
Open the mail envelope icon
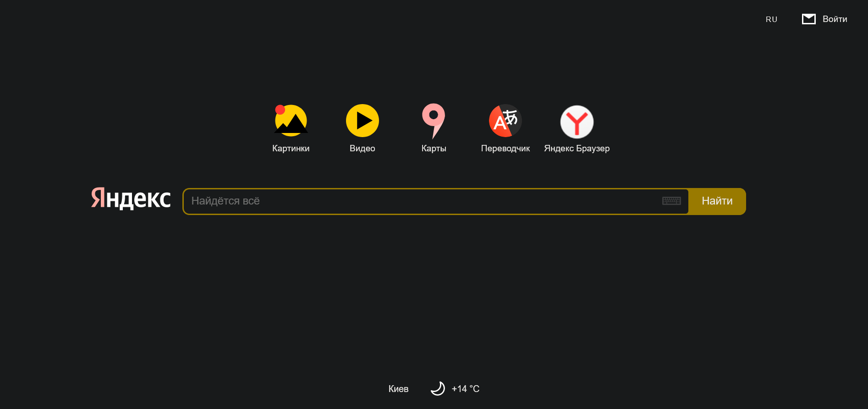click(808, 19)
